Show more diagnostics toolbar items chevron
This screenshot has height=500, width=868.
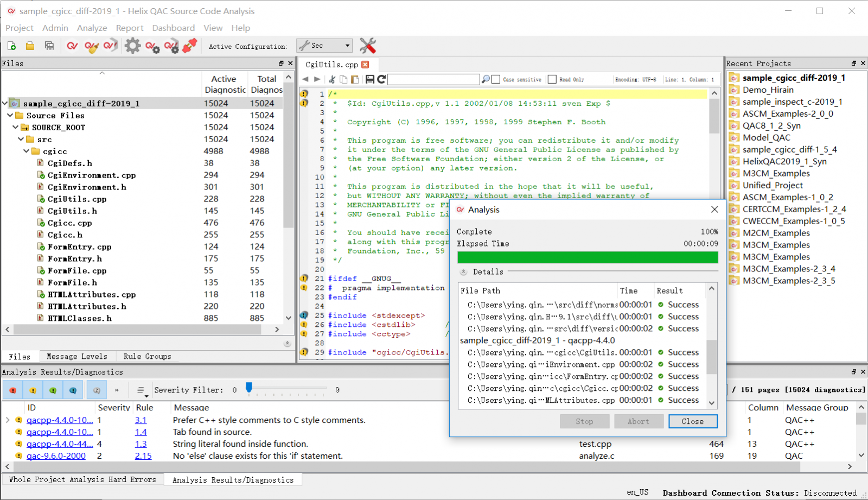(117, 390)
